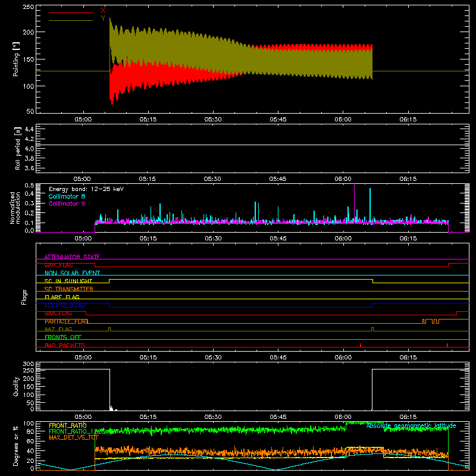Click the BAD_PACKETS flag label

click(x=65, y=345)
